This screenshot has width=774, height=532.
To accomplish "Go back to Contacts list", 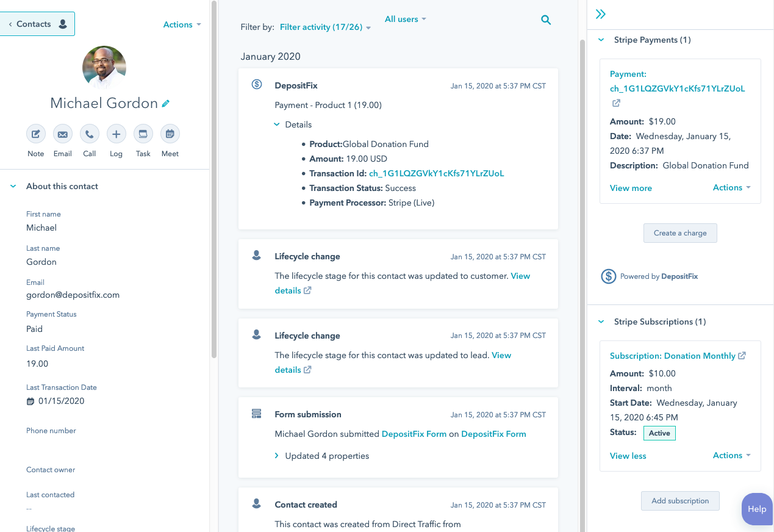I will click(37, 24).
